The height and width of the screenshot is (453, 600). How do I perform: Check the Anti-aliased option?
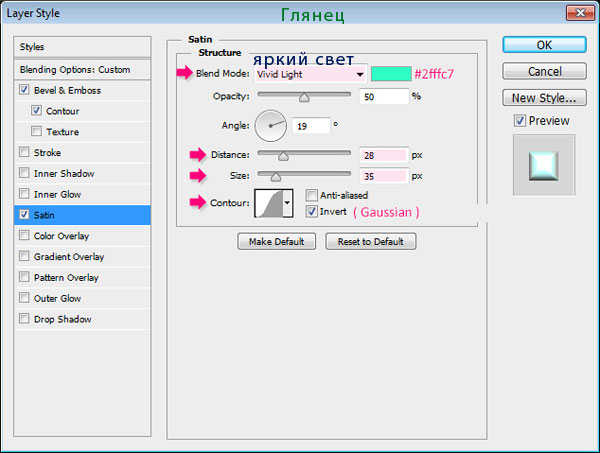[x=311, y=195]
